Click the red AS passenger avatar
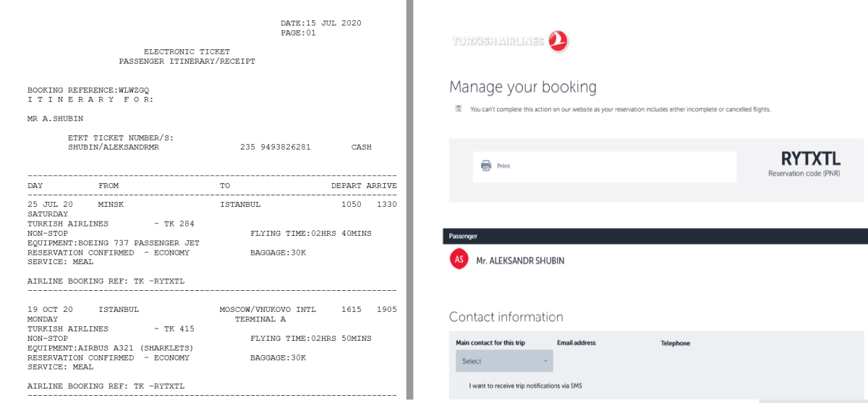Image resolution: width=868 pixels, height=403 pixels. (459, 260)
